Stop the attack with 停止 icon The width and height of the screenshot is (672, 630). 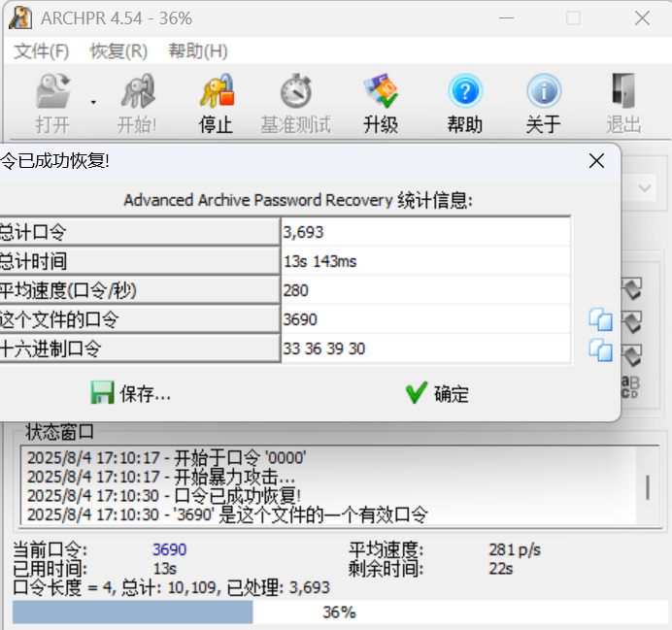tap(217, 91)
